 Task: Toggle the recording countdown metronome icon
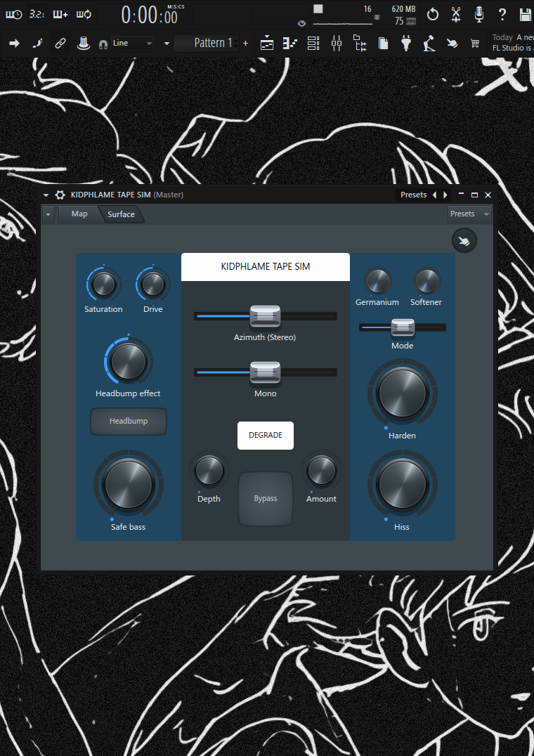tap(13, 14)
